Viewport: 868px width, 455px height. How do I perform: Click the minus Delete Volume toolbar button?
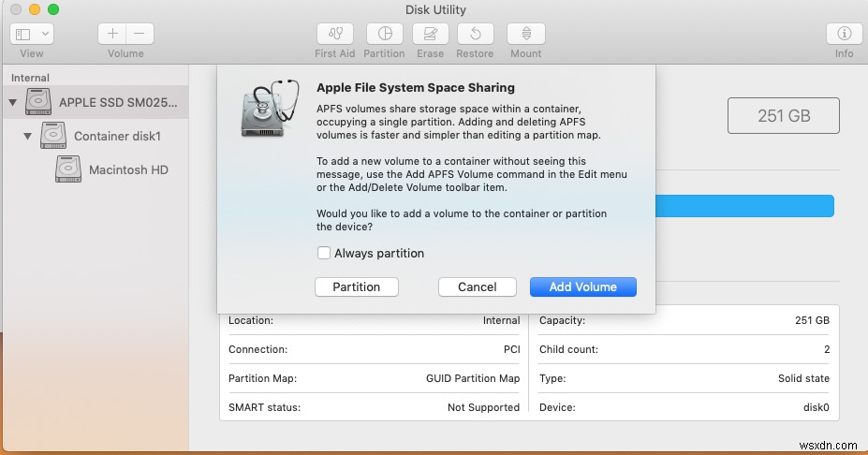point(140,34)
